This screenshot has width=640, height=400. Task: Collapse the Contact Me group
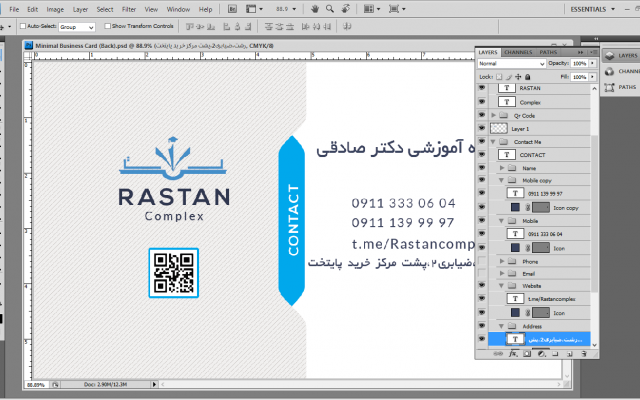(493, 142)
